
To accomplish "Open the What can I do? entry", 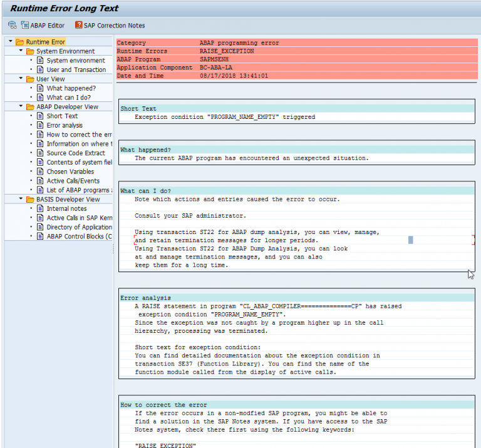I will pos(68,98).
